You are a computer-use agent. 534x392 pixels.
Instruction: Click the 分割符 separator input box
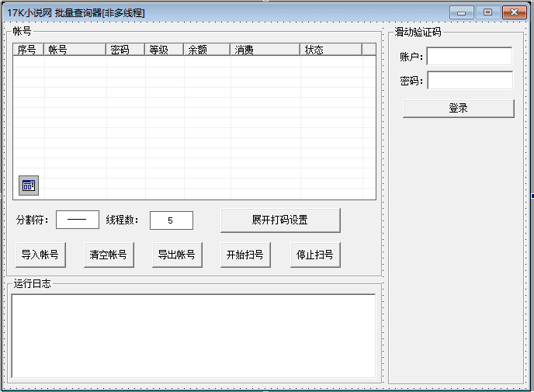pyautogui.click(x=78, y=220)
